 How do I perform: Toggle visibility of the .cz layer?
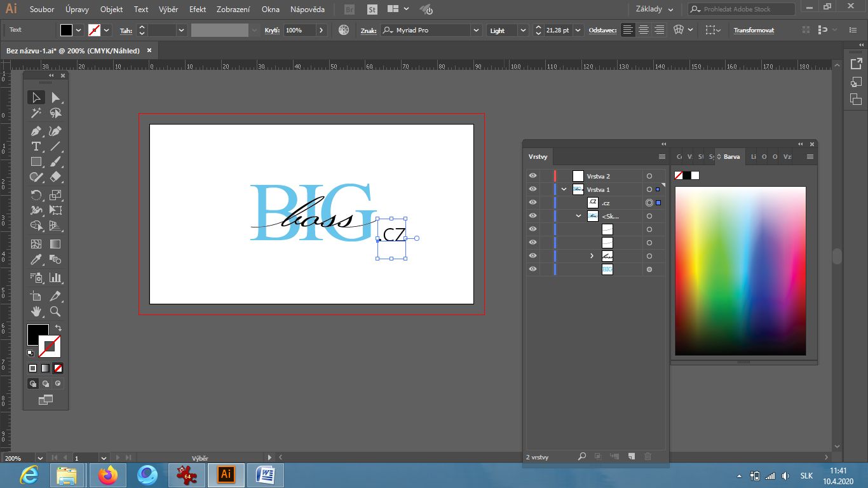532,203
